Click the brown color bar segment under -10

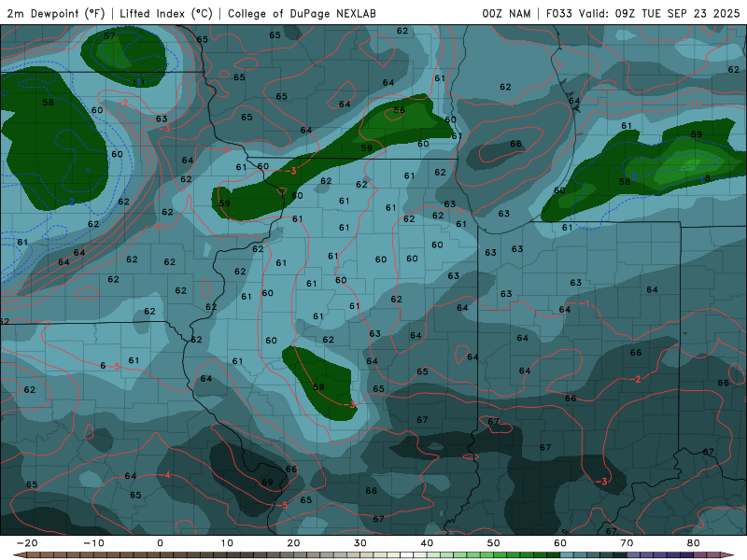pyautogui.click(x=100, y=555)
